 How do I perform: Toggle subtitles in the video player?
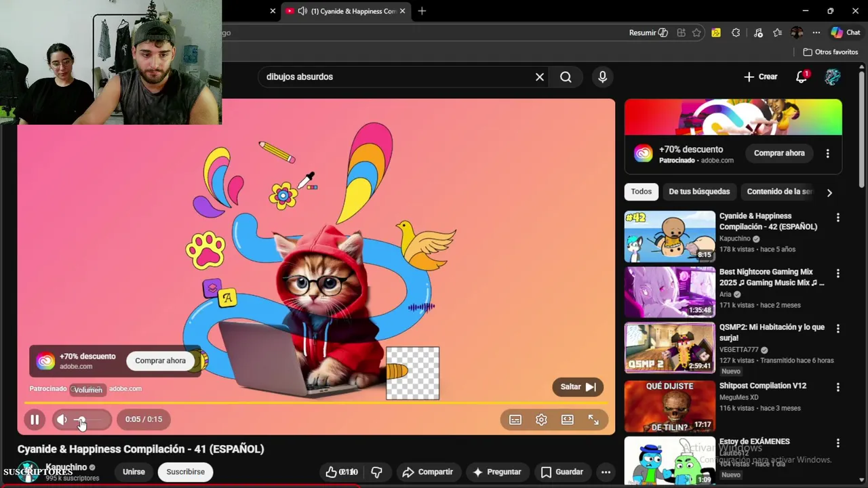pyautogui.click(x=515, y=420)
